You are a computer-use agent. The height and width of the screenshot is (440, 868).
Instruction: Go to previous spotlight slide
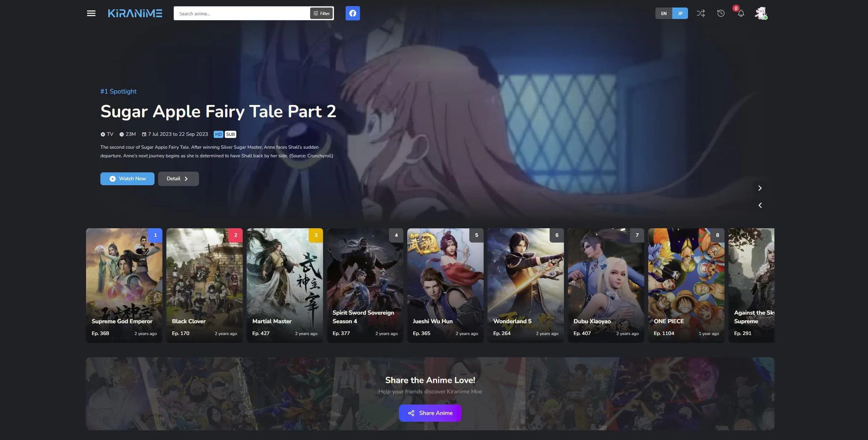coord(760,205)
